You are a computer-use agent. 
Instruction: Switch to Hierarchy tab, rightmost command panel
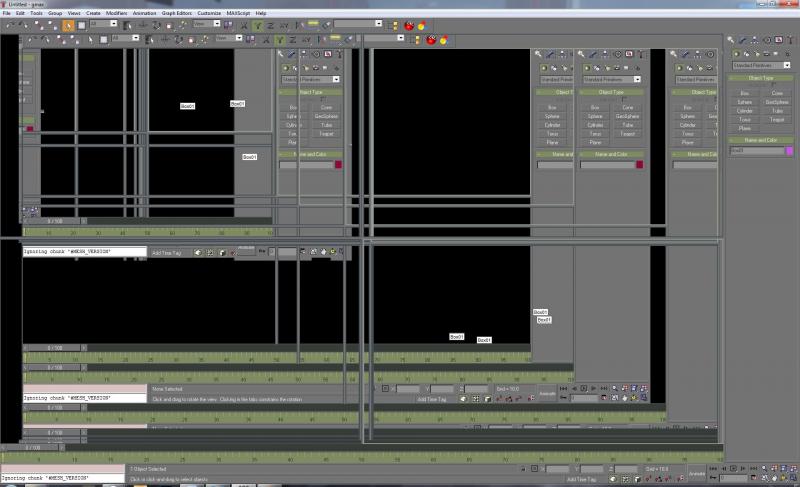[755, 40]
